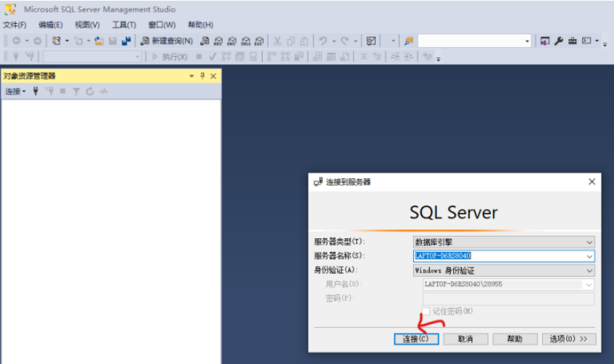This screenshot has width=614, height=364.
Task: Click the toolbar search input box
Action: (471, 41)
